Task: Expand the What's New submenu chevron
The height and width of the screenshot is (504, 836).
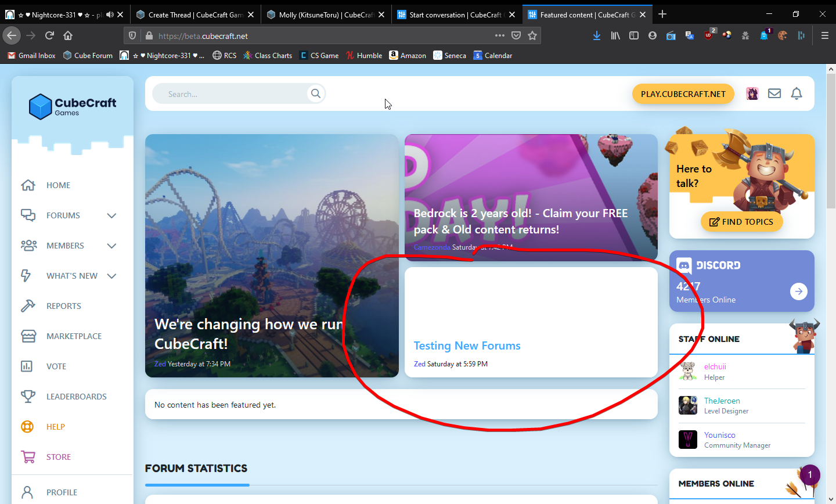Action: 112,276
